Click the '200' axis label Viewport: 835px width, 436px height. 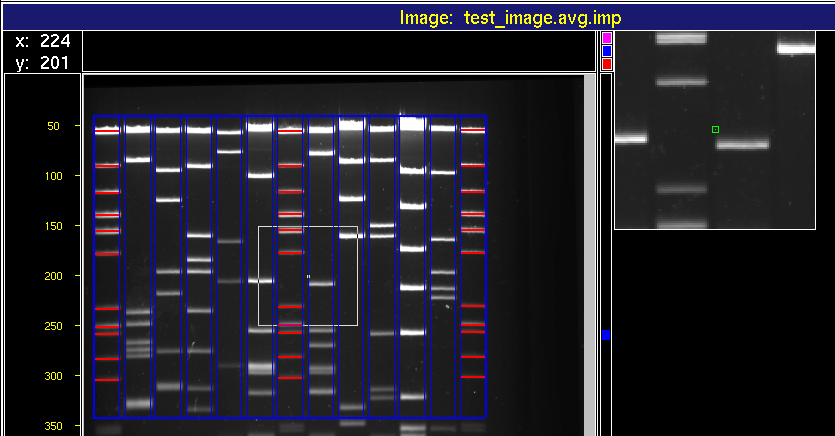point(53,276)
